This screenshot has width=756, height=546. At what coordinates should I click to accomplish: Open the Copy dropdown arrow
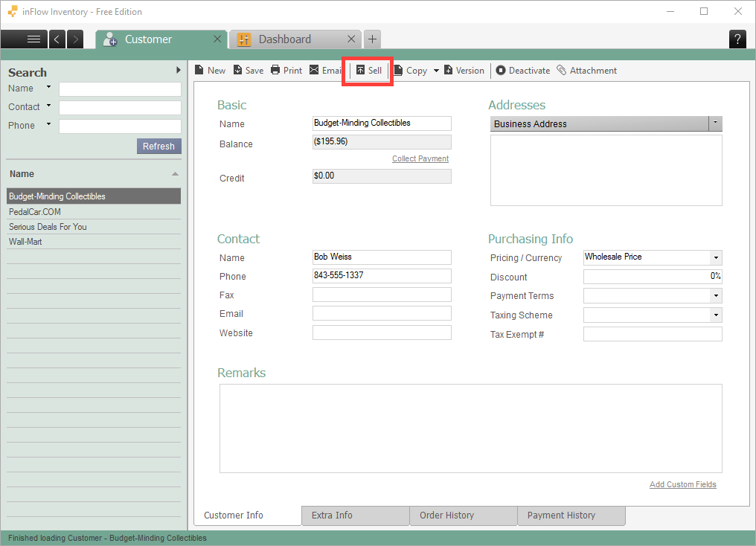point(436,71)
